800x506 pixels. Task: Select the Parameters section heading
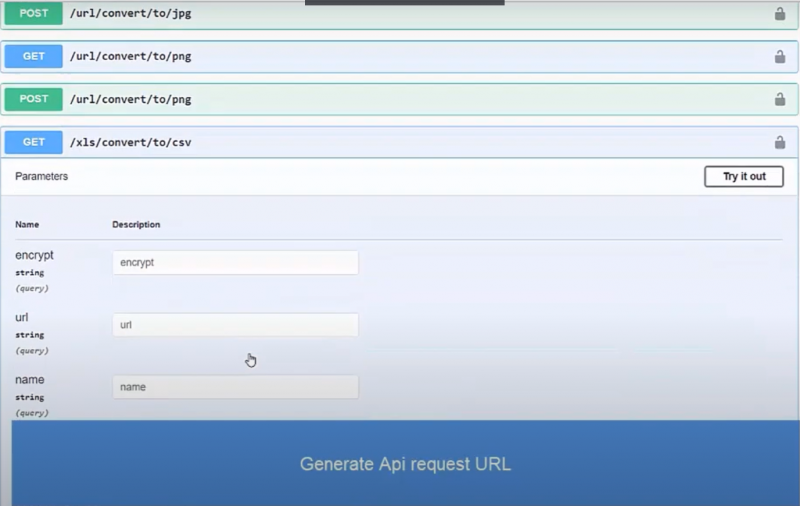pyautogui.click(x=41, y=177)
